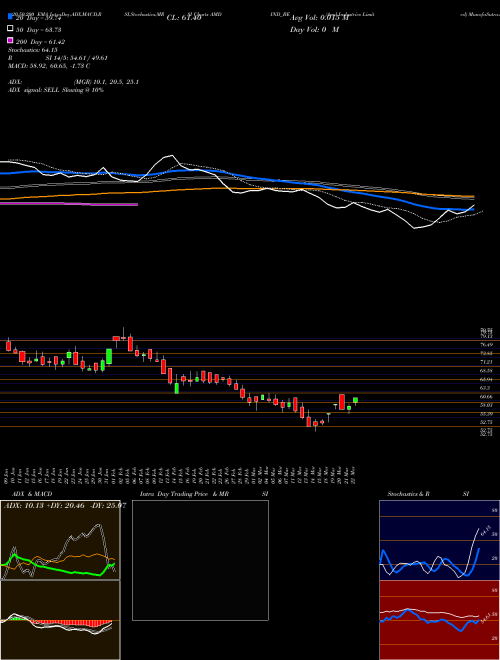The width and height of the screenshot is (500, 660).
Task: Click the RSI 14/5 values line
Action: [58, 58]
